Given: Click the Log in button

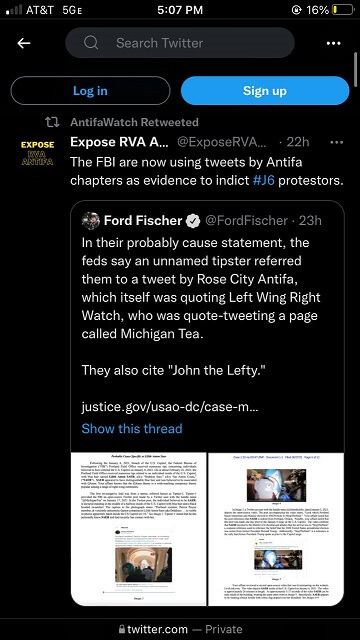Looking at the screenshot, I should [90, 91].
